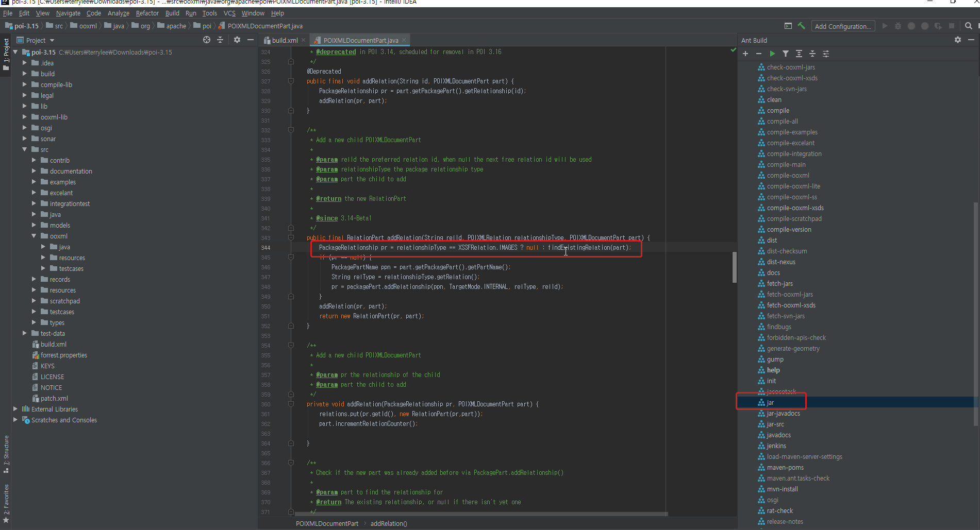Open build.xml file in project tree
980x530 pixels.
coord(53,344)
